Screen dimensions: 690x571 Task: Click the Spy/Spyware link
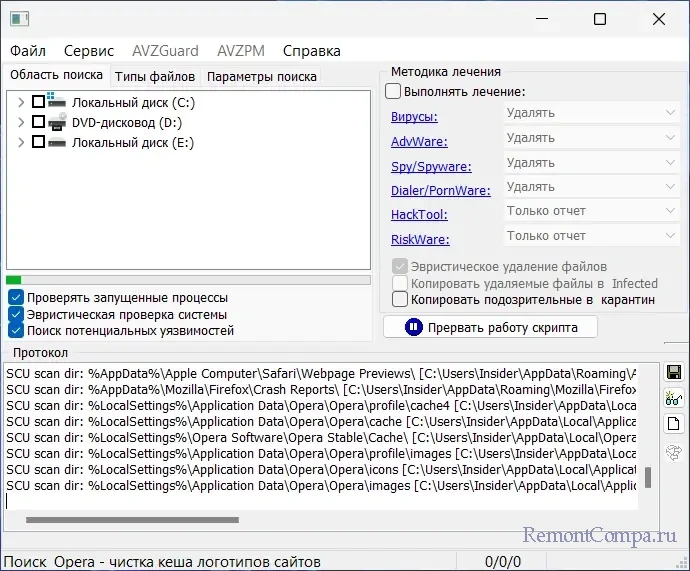[430, 167]
